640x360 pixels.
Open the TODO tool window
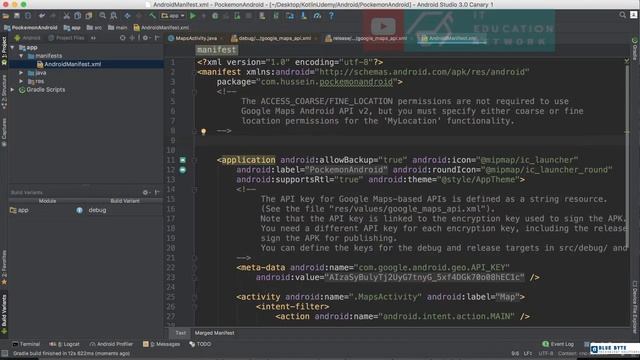click(x=200, y=344)
